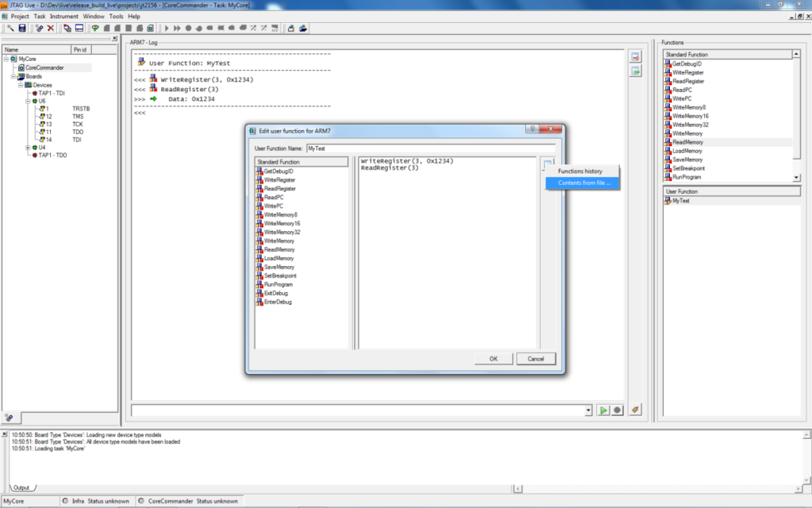
Task: Open the Task menu
Action: click(40, 16)
